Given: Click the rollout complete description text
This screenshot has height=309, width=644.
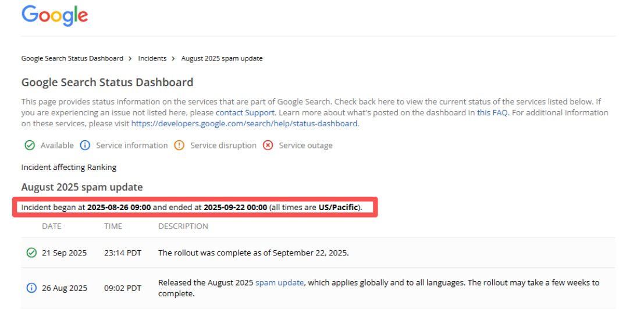Looking at the screenshot, I should coord(253,253).
